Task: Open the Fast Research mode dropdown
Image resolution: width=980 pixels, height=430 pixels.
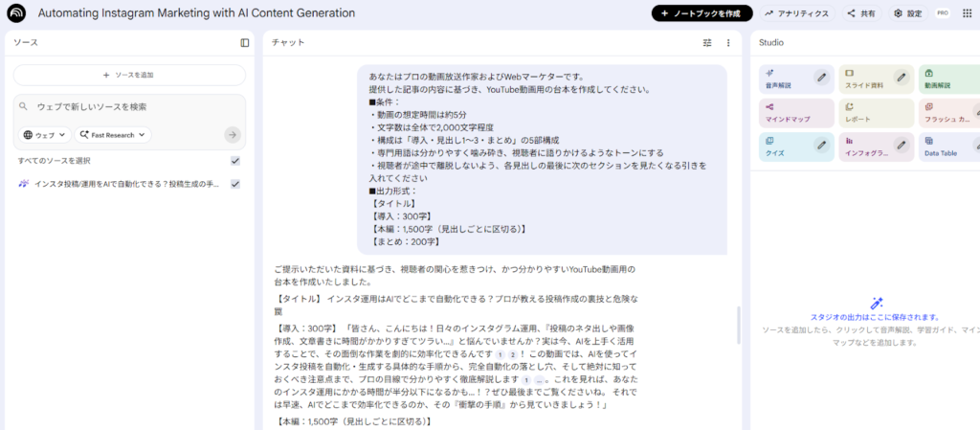Action: 113,135
